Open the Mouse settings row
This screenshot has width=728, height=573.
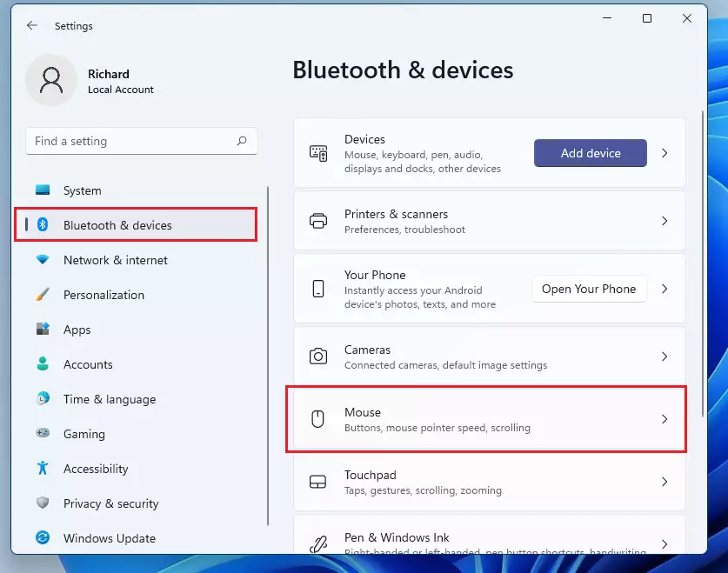(490, 419)
